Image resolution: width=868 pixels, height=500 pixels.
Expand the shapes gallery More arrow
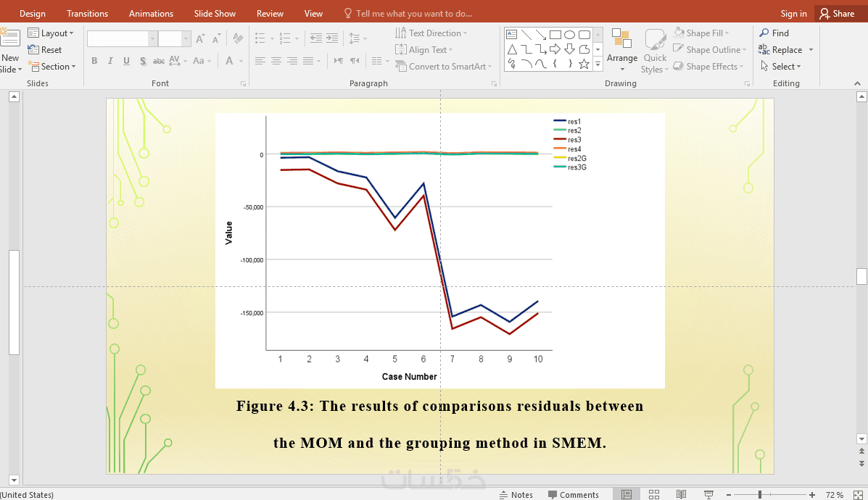(598, 64)
